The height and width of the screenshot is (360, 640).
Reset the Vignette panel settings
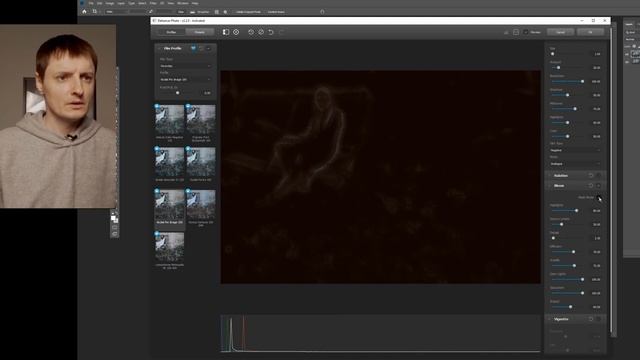[591, 319]
